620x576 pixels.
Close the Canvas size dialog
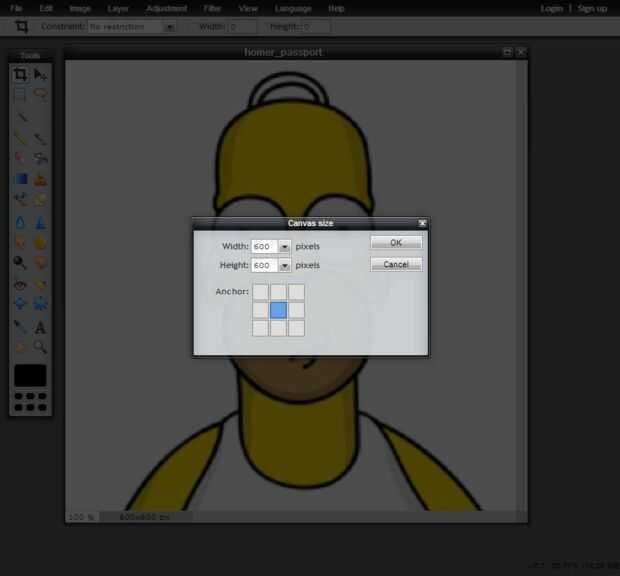(422, 223)
